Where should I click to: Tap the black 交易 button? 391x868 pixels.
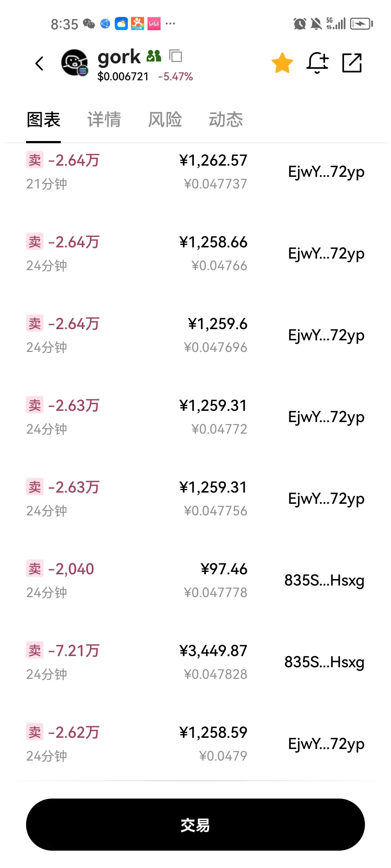point(195,825)
